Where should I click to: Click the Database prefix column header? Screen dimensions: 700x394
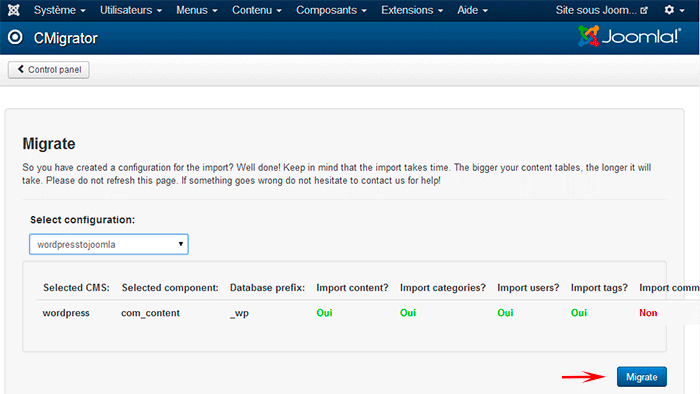click(267, 288)
